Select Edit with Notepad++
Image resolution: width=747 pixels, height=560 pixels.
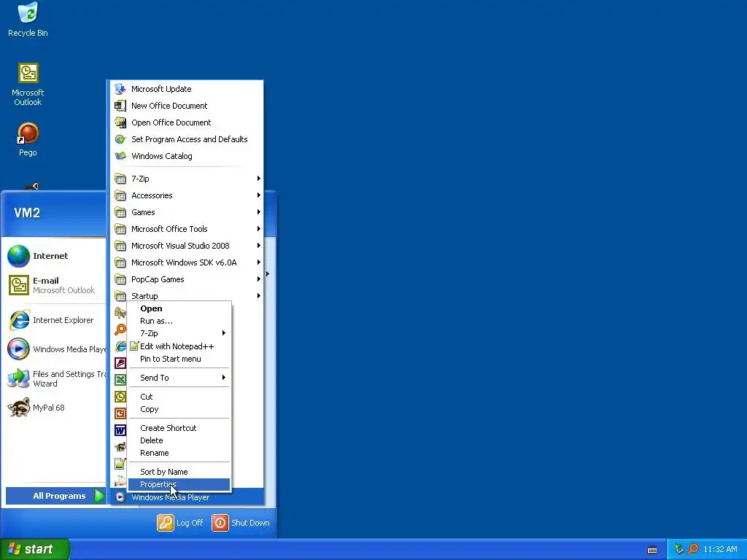179,346
